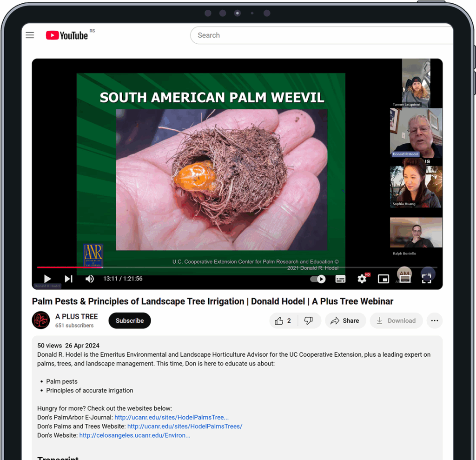
Task: Click the "50 views" text
Action: [49, 346]
